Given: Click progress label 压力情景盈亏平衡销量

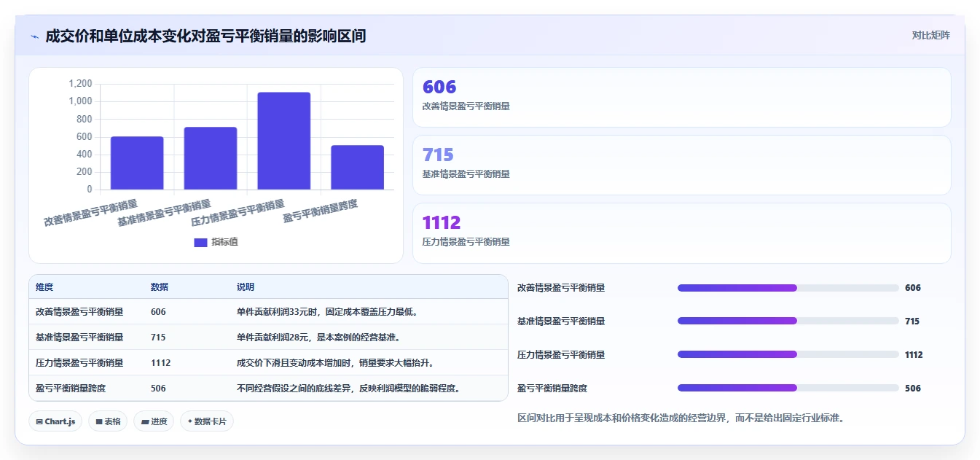Looking at the screenshot, I should tap(561, 355).
